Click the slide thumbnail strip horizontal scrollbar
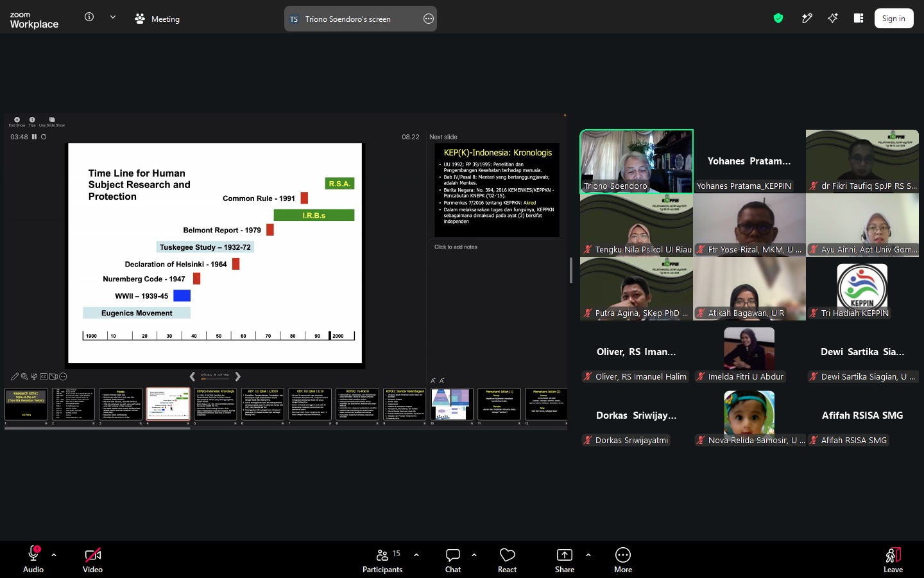The height and width of the screenshot is (578, 924). [x=98, y=428]
